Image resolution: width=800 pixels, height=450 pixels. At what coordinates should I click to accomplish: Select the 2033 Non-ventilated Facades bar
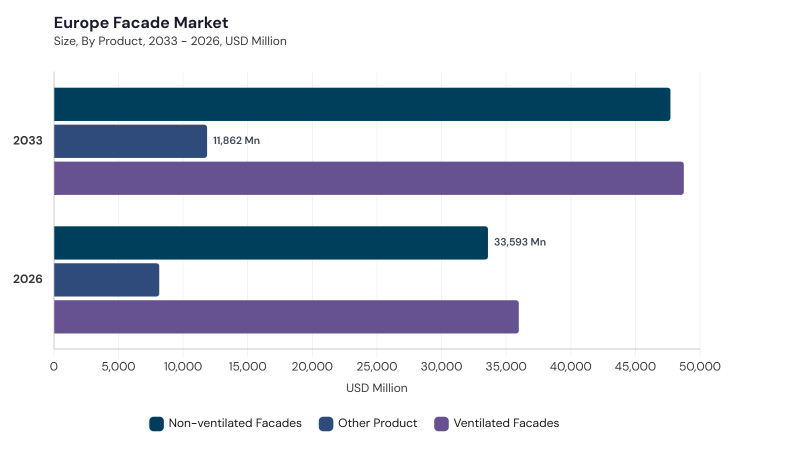[362, 104]
